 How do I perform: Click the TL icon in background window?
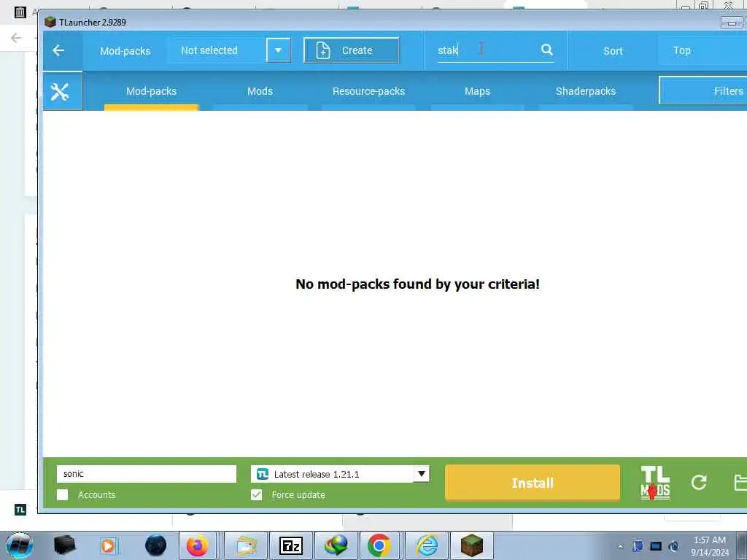tap(20, 510)
